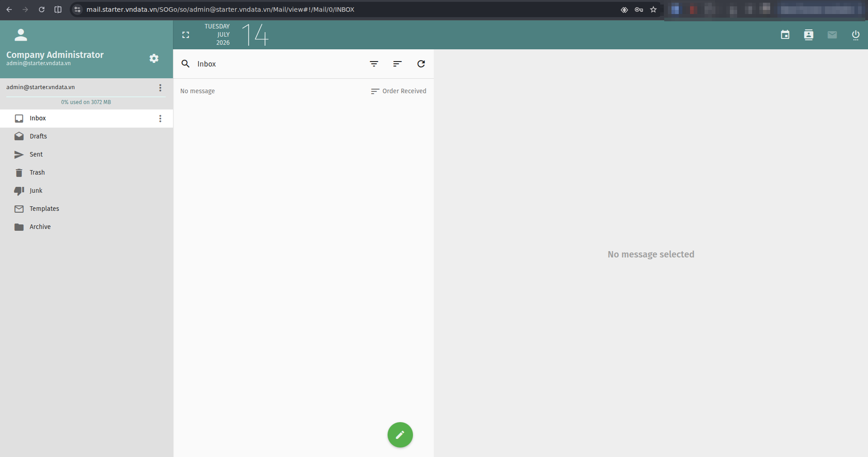Click the Templates envelope icon
This screenshot has height=457, width=868.
(x=19, y=209)
